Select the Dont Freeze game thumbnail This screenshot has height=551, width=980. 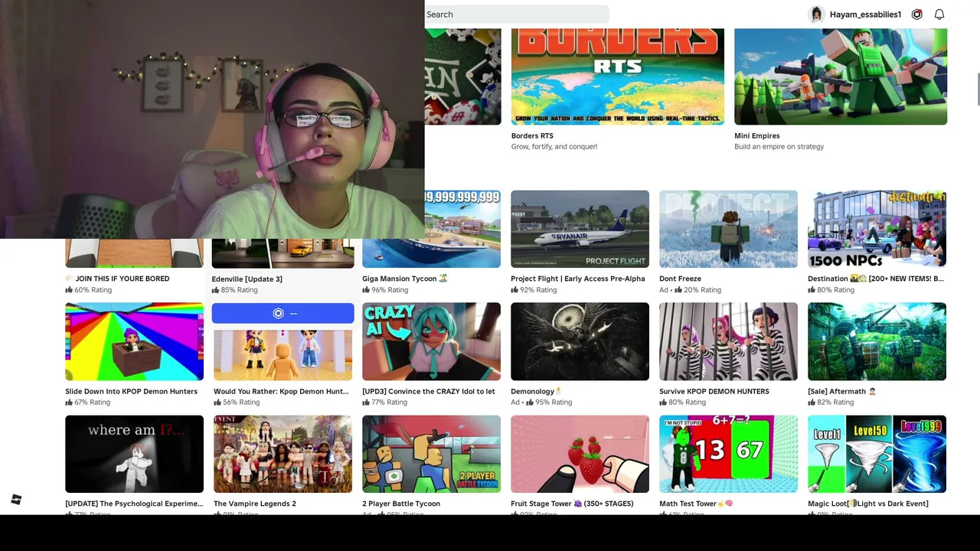coord(728,229)
